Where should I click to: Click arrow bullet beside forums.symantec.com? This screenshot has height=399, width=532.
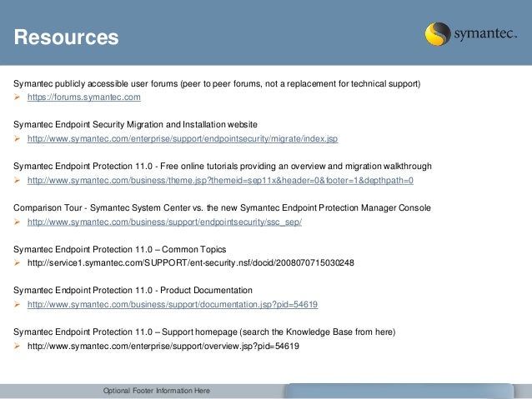point(17,97)
